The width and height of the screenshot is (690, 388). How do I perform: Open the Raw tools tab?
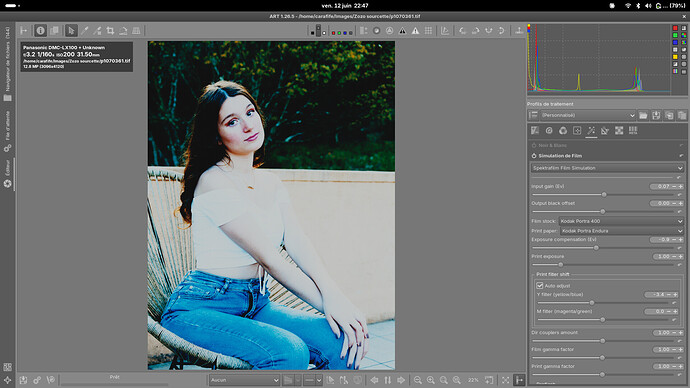click(x=619, y=130)
